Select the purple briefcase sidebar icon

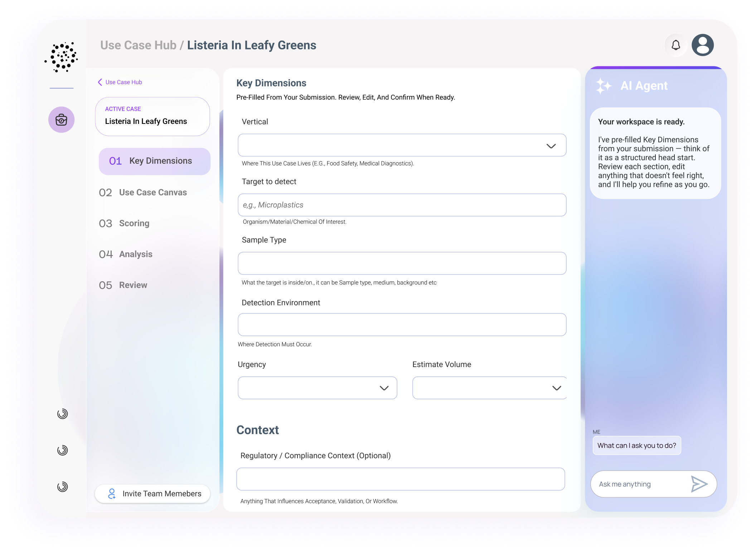tap(62, 120)
